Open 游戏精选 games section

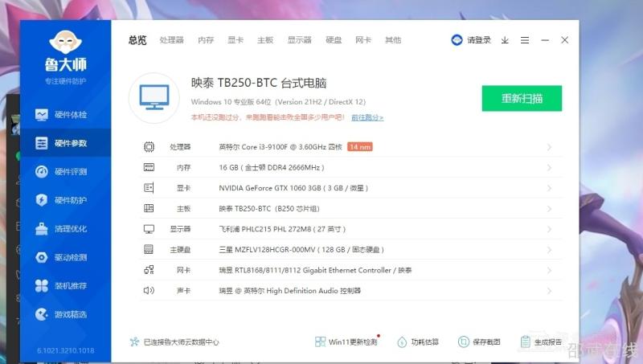click(69, 314)
